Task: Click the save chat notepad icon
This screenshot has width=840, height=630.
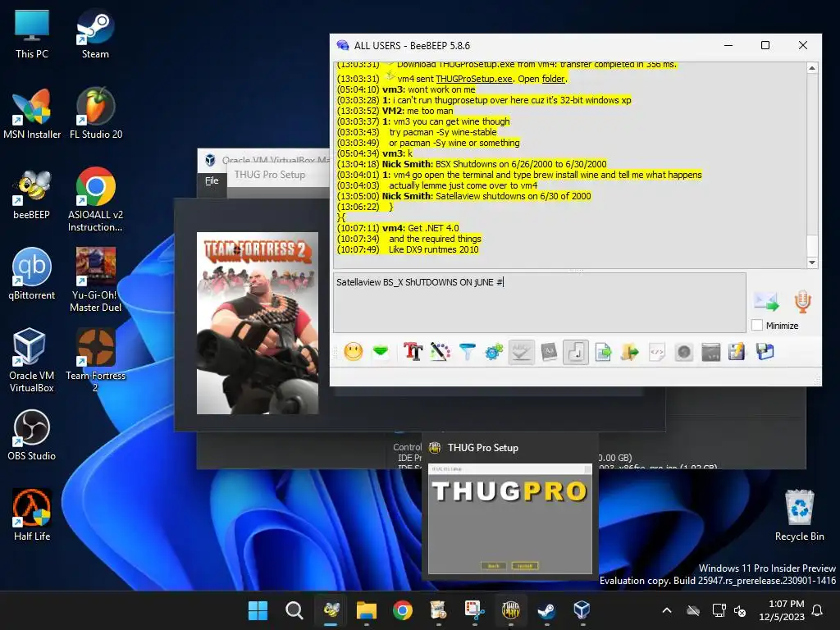Action: coord(737,352)
